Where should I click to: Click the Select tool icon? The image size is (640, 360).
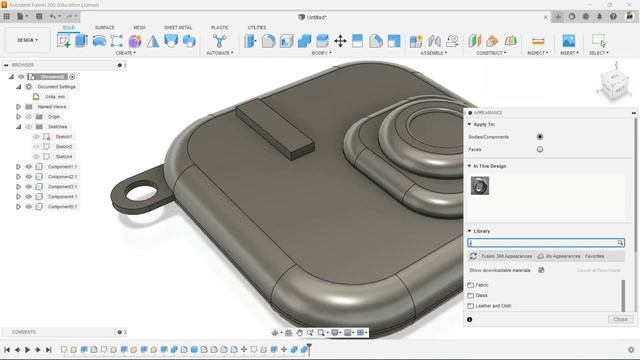tap(599, 41)
